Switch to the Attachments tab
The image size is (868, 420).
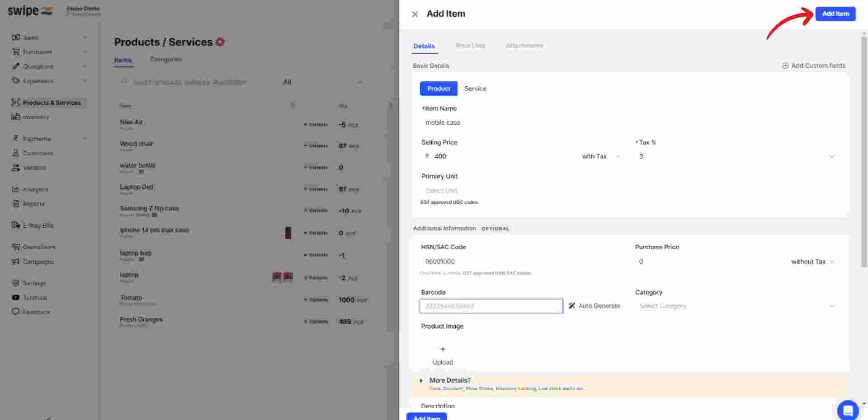point(524,46)
